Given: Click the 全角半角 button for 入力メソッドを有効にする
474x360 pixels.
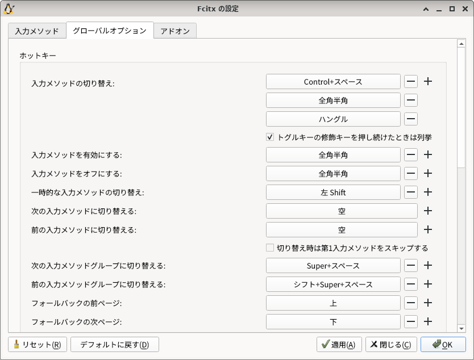Looking at the screenshot, I should point(333,155).
